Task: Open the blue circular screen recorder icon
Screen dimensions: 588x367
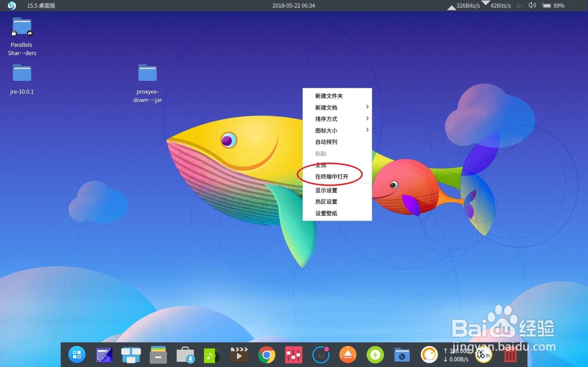Action: click(x=320, y=355)
